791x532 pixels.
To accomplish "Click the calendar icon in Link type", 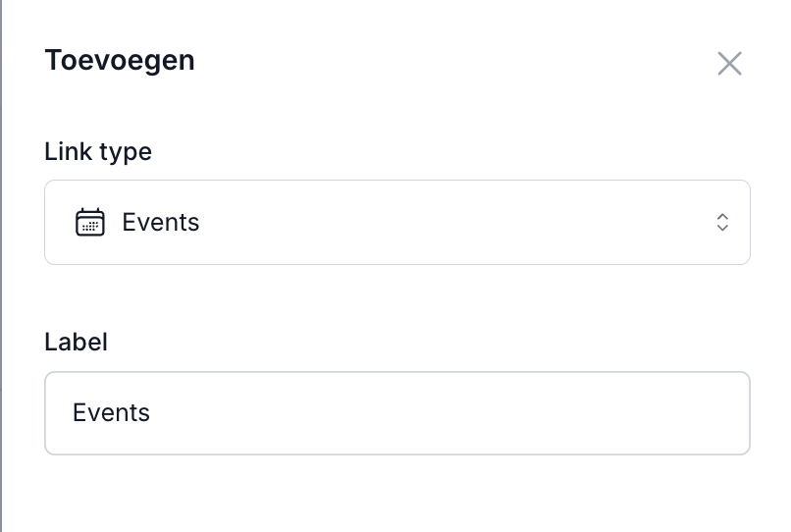I will pyautogui.click(x=90, y=223).
